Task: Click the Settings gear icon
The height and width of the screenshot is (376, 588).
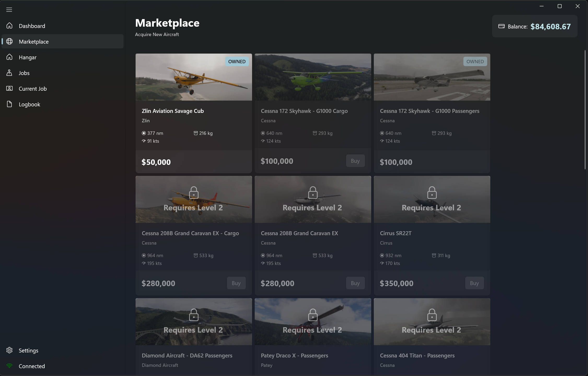Action: [9, 350]
